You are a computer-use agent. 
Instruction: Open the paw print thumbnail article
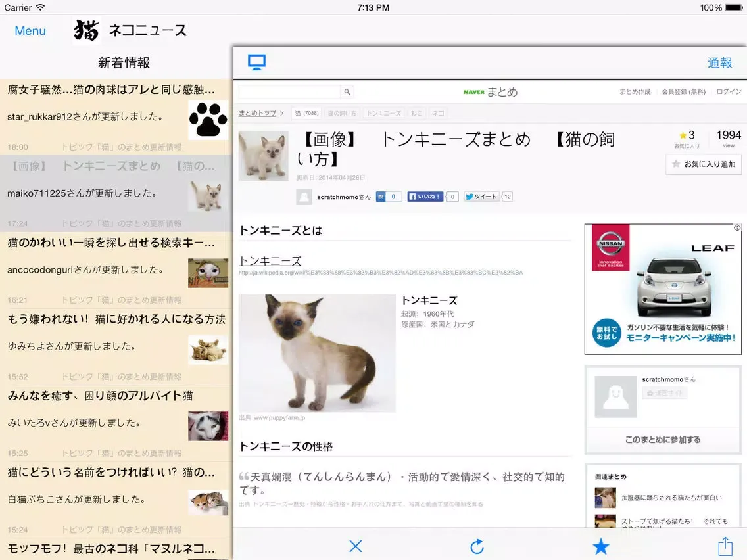pos(208,120)
